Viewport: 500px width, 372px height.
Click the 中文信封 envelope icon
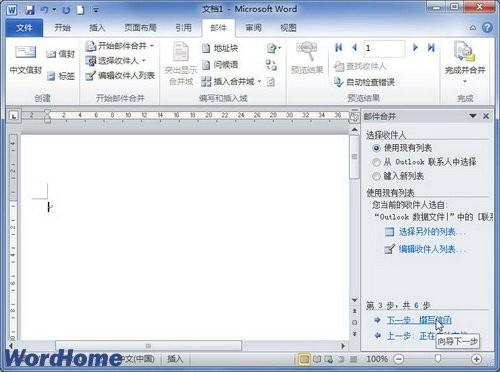coord(26,53)
